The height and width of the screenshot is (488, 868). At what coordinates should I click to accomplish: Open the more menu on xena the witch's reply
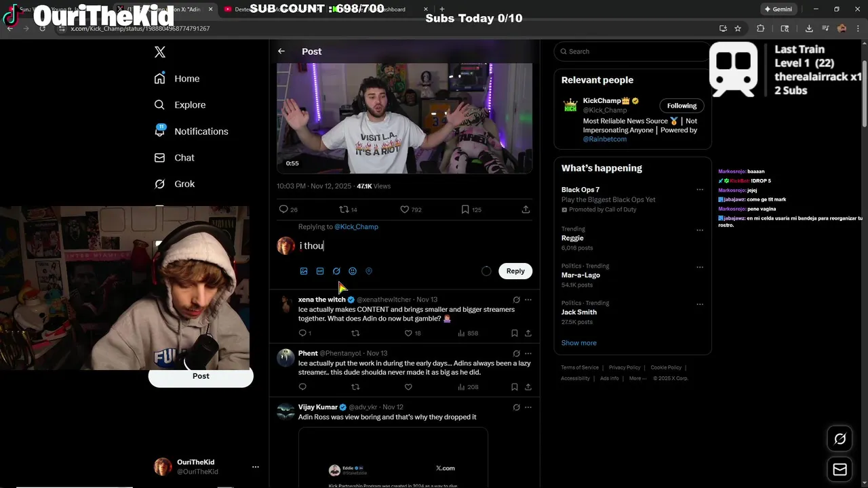(x=528, y=300)
